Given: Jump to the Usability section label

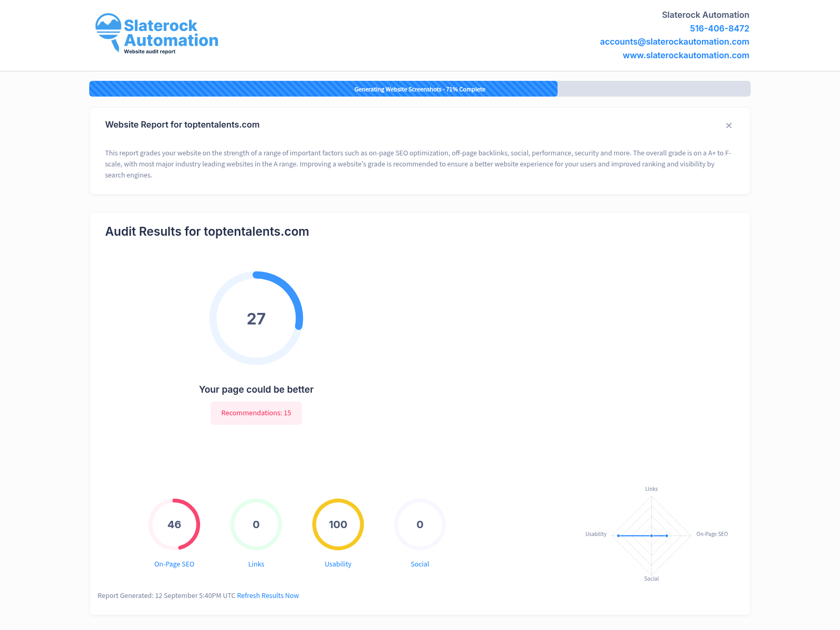Looking at the screenshot, I should tap(338, 564).
